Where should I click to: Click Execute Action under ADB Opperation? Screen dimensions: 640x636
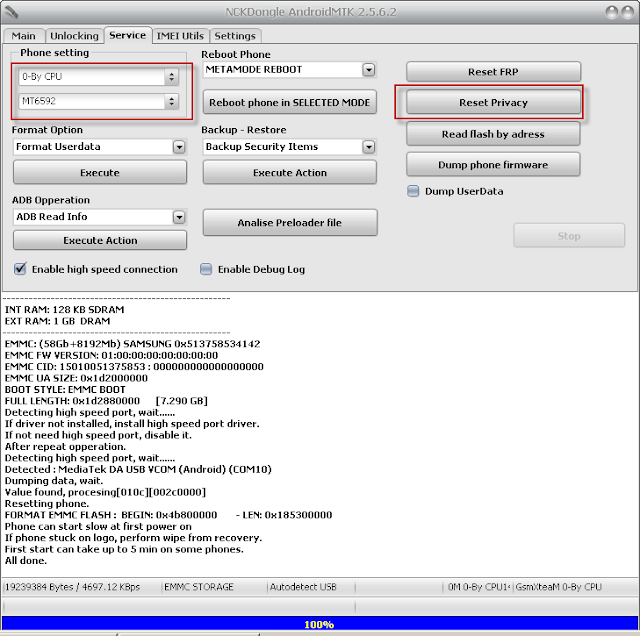point(100,240)
